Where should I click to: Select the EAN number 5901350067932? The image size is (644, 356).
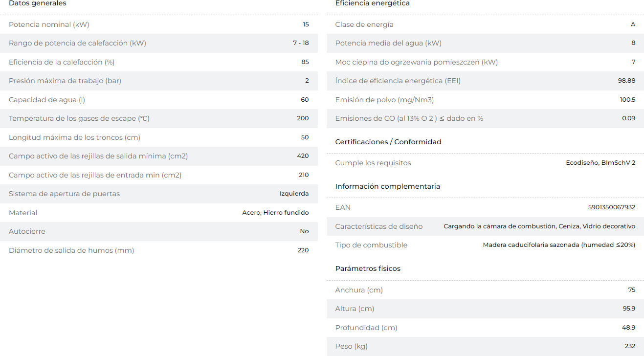point(611,207)
